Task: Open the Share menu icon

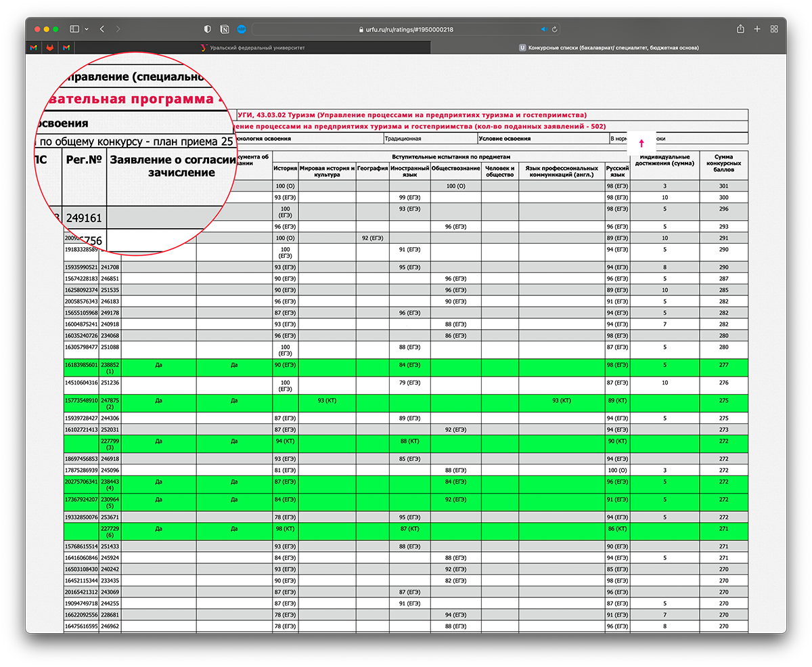Action: click(740, 29)
